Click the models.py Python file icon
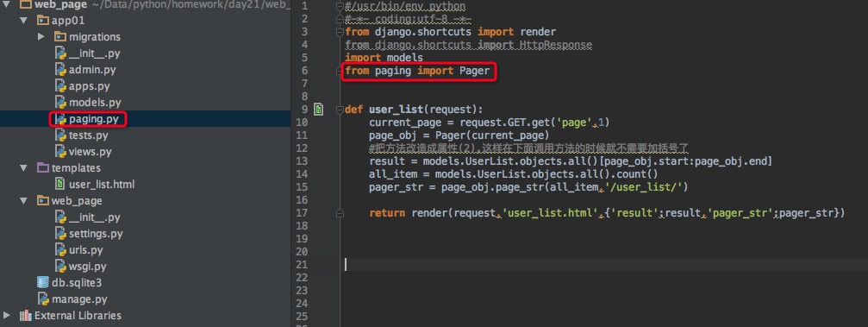This screenshot has height=327, width=868. (x=60, y=103)
